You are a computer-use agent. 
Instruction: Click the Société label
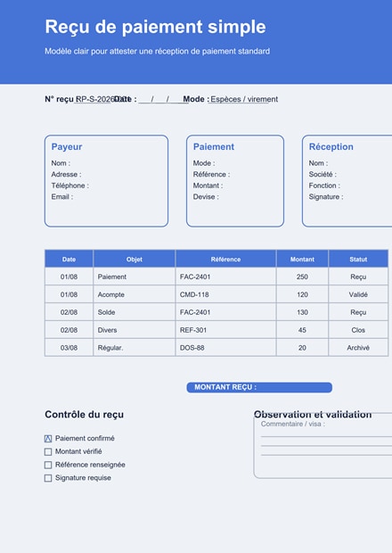click(x=323, y=175)
